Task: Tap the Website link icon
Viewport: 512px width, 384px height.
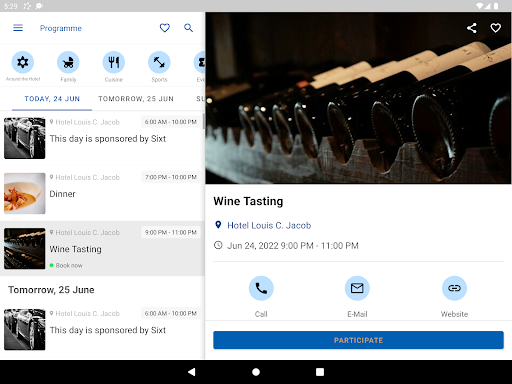Action: coord(454,288)
